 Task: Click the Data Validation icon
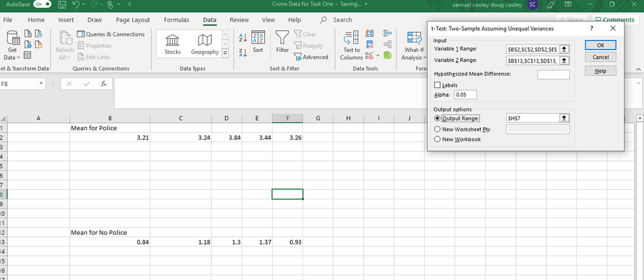(369, 55)
